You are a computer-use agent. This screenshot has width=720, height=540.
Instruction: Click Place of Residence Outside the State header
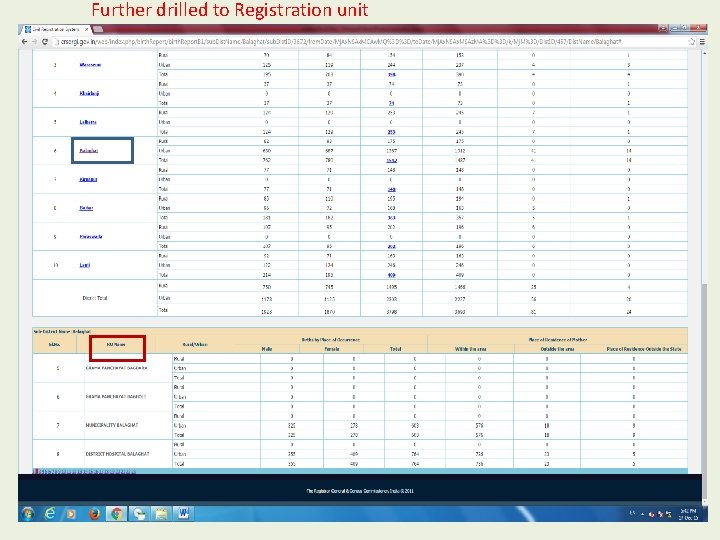pyautogui.click(x=644, y=349)
